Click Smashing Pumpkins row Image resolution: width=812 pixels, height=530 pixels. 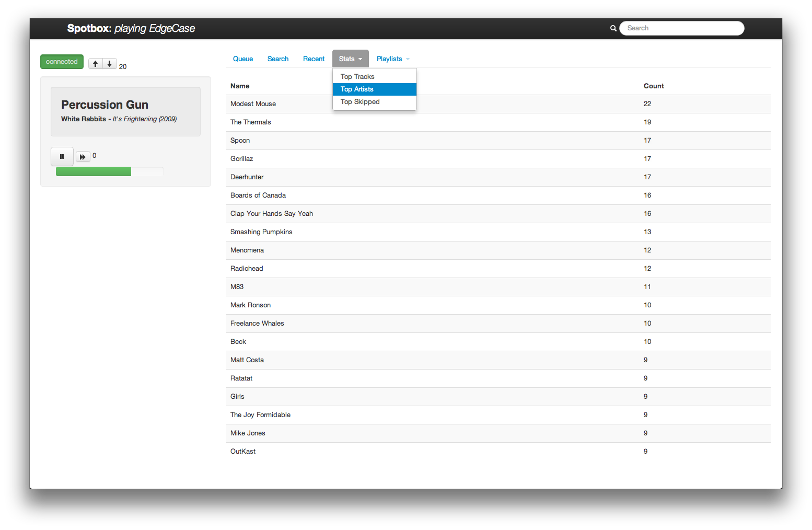pyautogui.click(x=498, y=232)
